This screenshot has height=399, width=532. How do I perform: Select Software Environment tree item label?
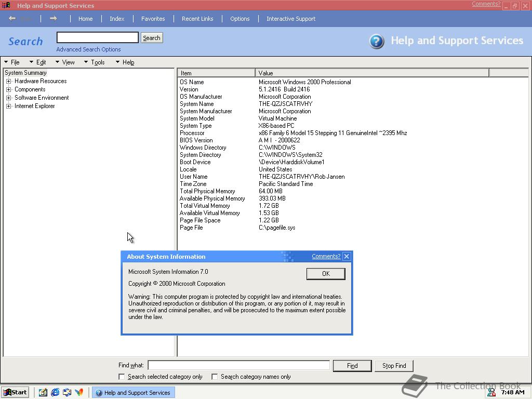42,98
